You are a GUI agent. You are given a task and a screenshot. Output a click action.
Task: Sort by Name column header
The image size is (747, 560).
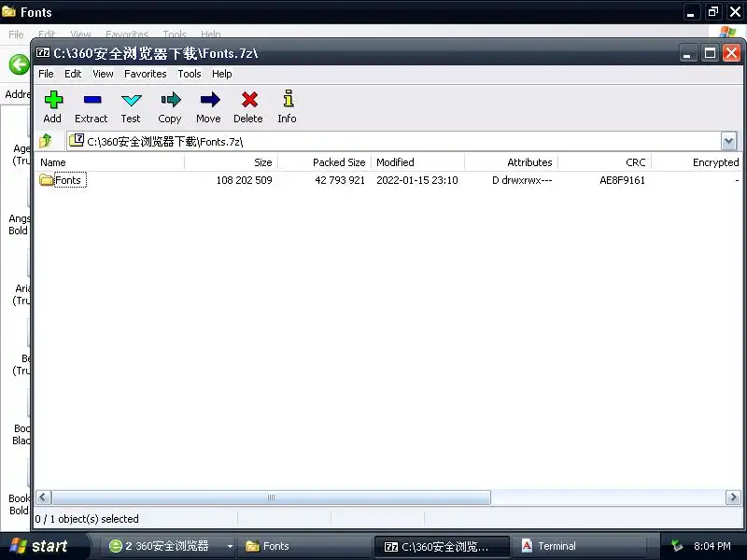tap(109, 162)
